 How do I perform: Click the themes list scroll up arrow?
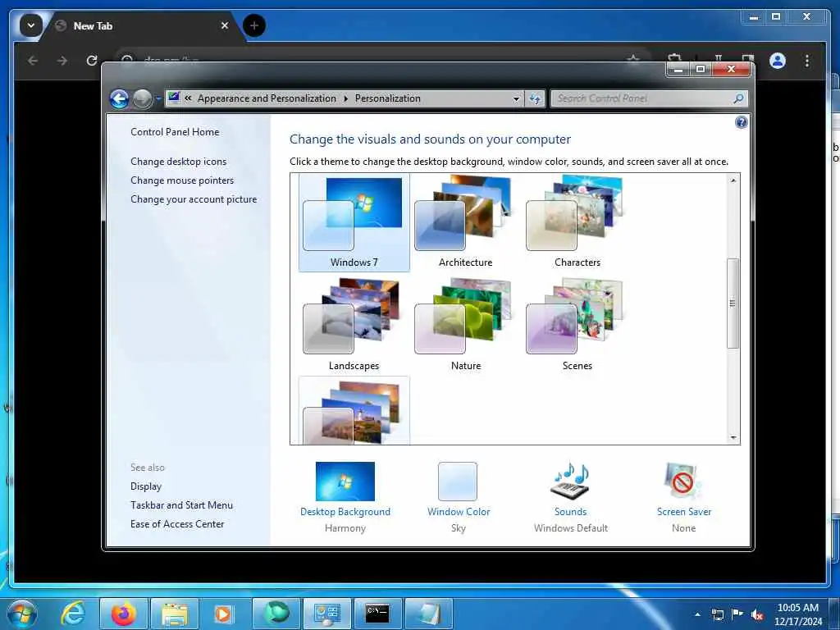(x=733, y=180)
